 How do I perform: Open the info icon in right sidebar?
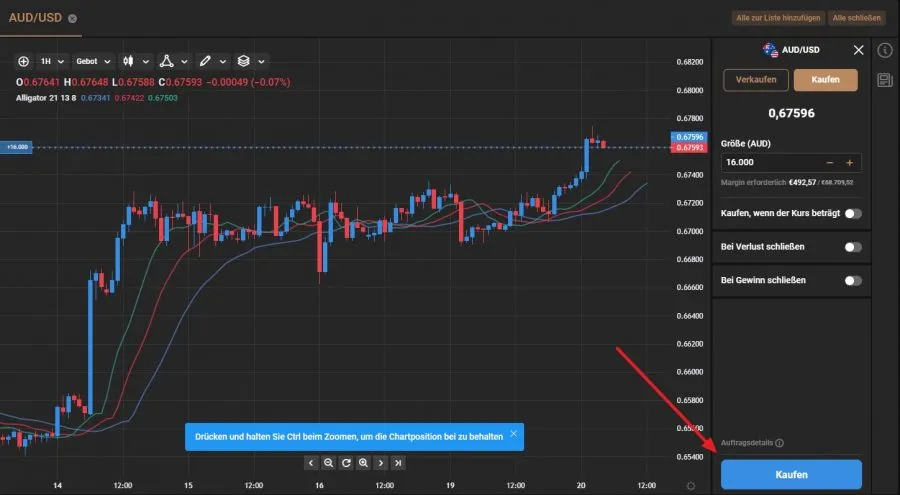click(885, 50)
